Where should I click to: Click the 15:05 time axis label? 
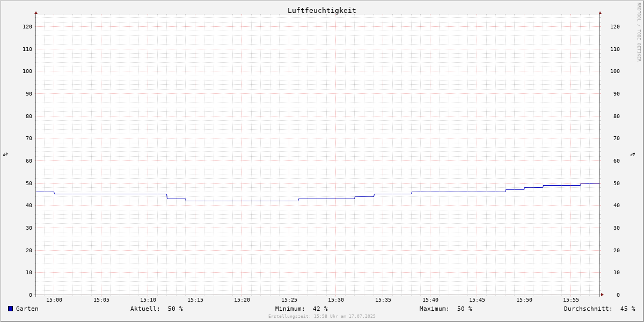(101, 300)
